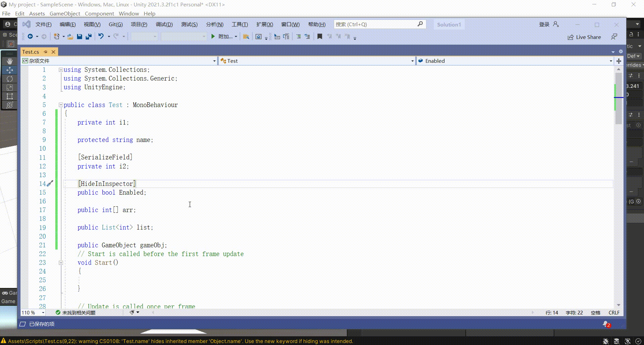
Task: Click the 未找到相关问题 status indicator
Action: click(76, 312)
